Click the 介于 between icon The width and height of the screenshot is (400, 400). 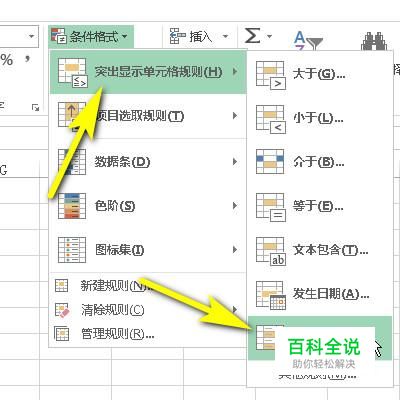(x=270, y=162)
